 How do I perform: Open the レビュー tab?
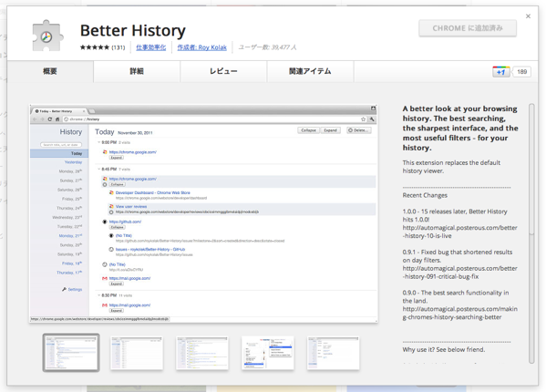coord(223,71)
